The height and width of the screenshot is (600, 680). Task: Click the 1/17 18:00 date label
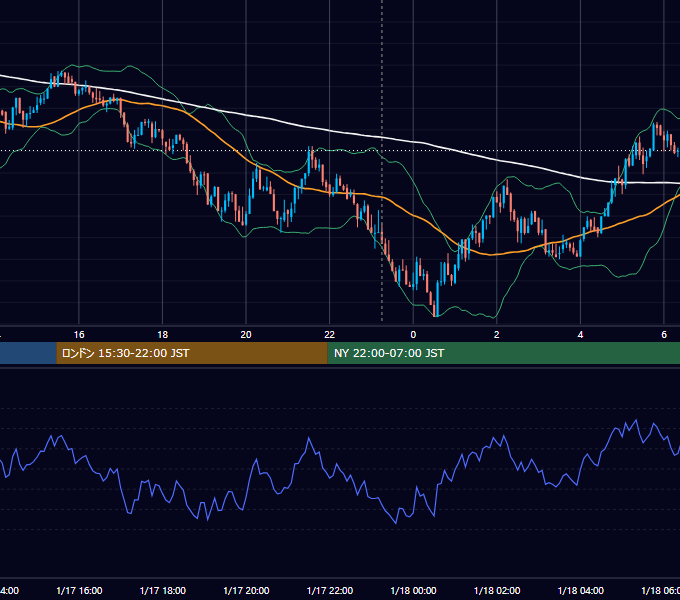coord(163,591)
